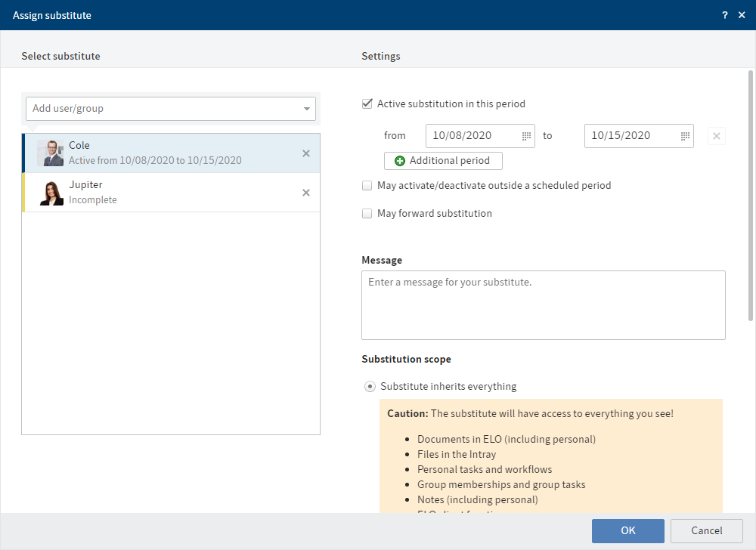Click Personal tasks and workflows bullet
The image size is (756, 550).
click(x=485, y=470)
